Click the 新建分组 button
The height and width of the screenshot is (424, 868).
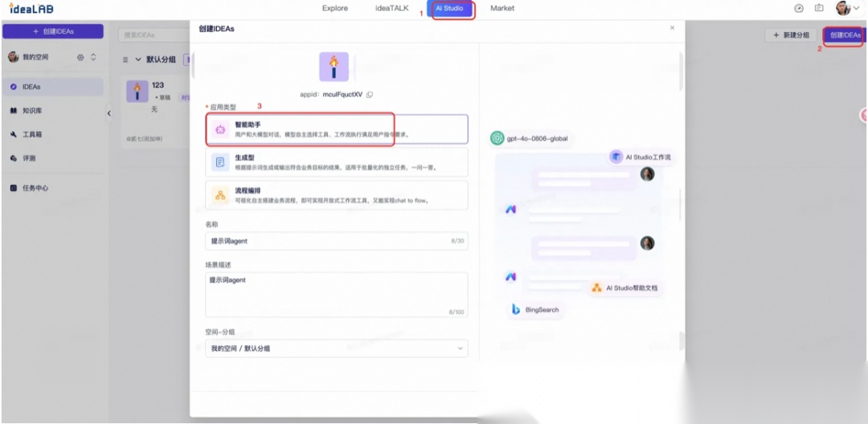tap(791, 35)
